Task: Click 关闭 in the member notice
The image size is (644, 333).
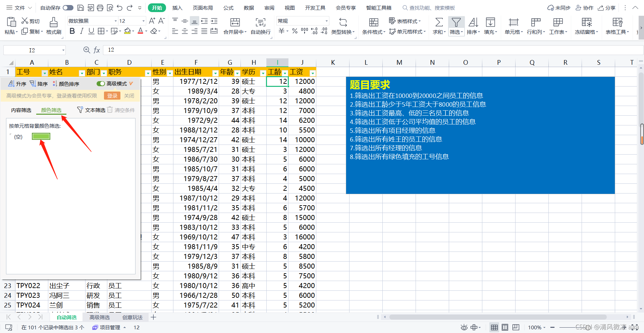Action: pos(129,96)
